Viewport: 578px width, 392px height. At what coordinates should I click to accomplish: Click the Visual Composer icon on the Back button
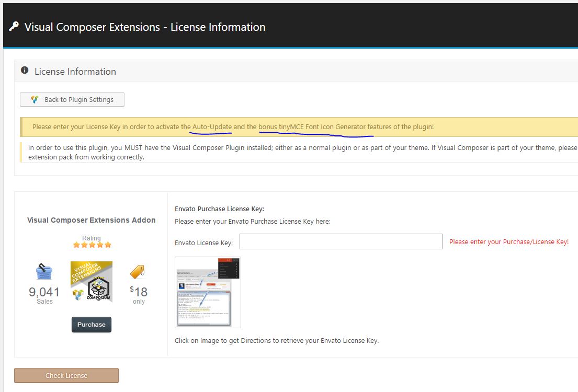[35, 100]
